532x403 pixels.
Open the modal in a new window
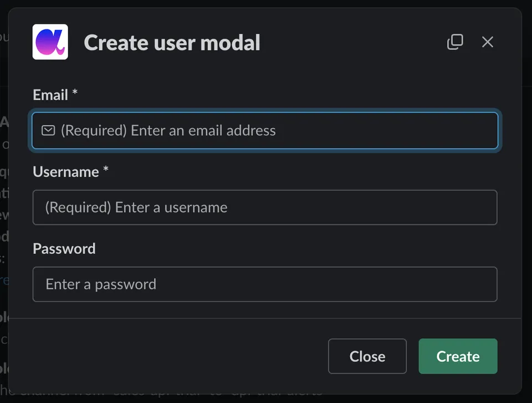(x=455, y=42)
